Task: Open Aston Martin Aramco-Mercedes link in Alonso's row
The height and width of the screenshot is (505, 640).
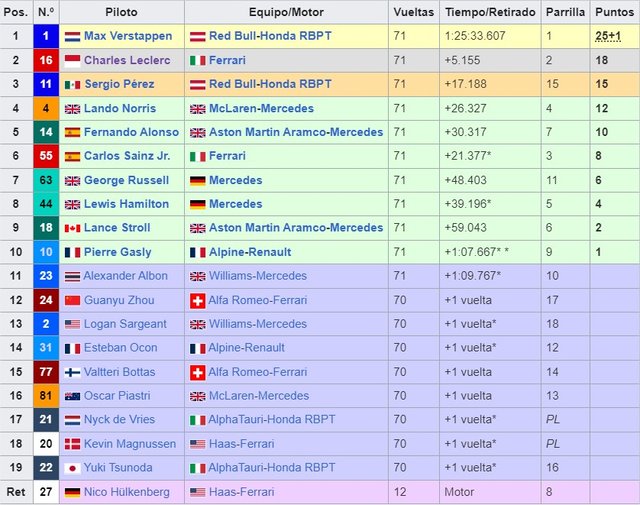Action: point(296,132)
